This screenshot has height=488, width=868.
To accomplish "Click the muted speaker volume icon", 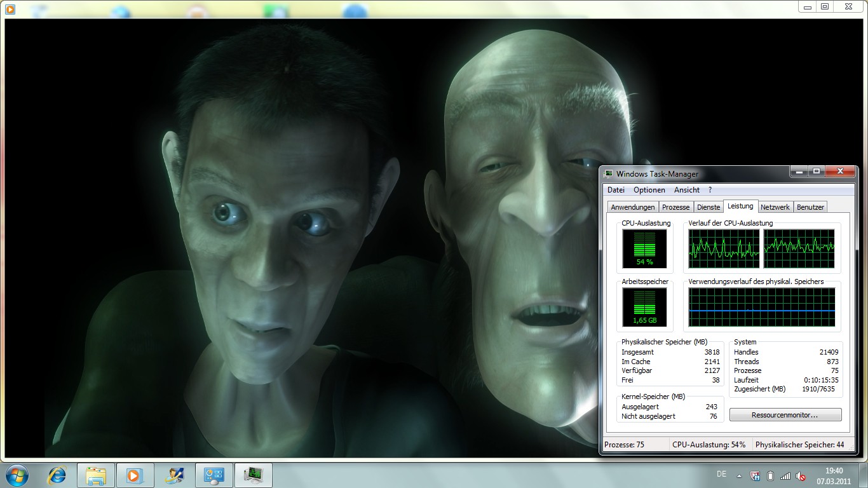I will click(801, 475).
